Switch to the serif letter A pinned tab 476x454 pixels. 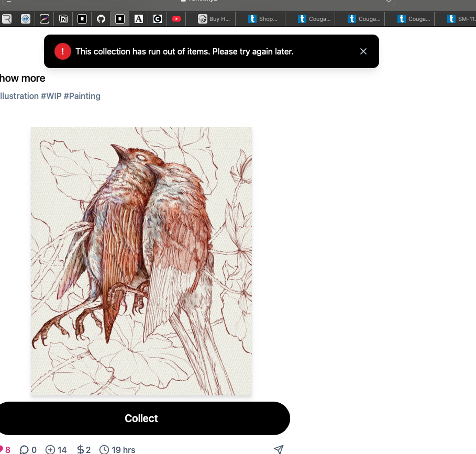tap(138, 19)
